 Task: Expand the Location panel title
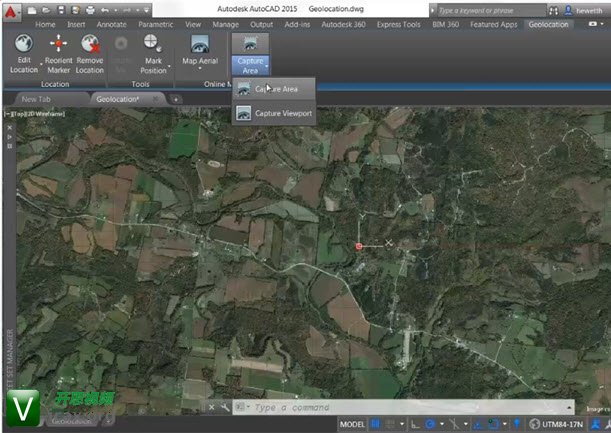[55, 84]
